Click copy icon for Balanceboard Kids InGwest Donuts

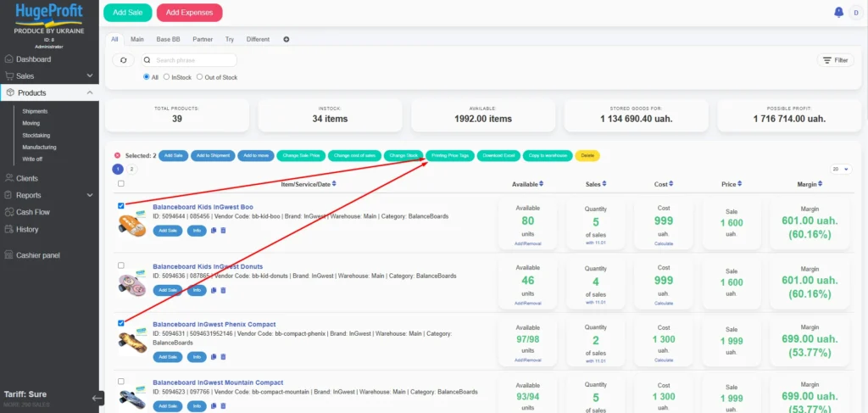point(214,290)
